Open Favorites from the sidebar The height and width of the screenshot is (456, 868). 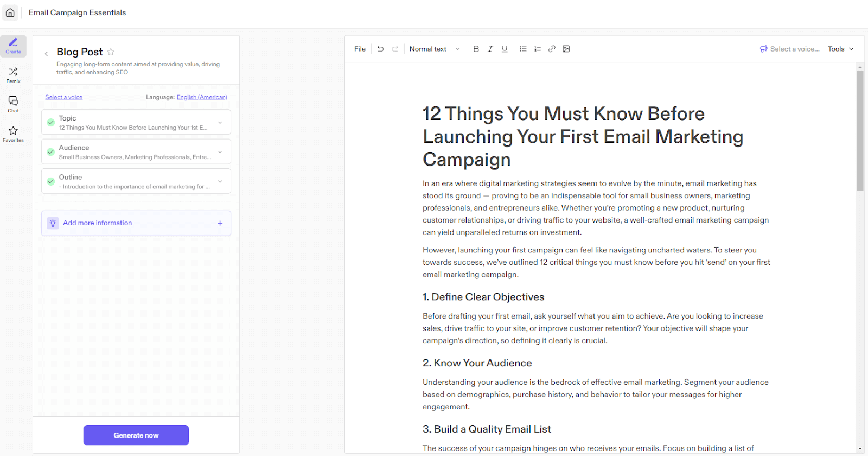tap(13, 134)
